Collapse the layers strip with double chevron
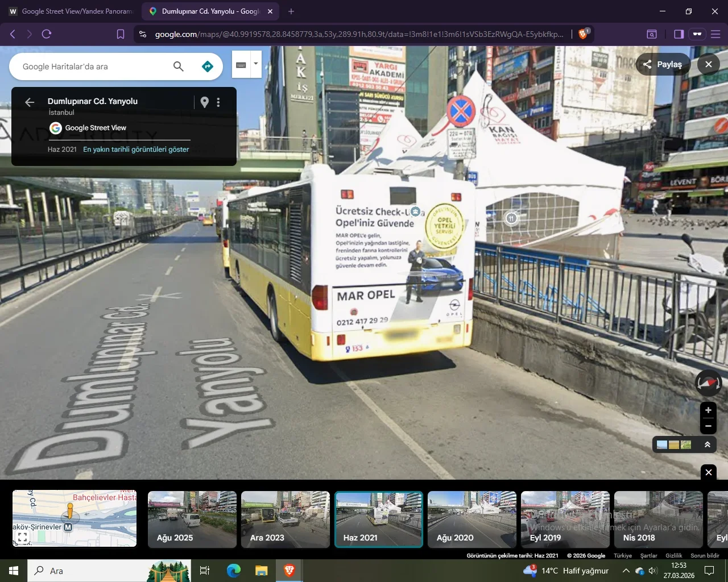 pos(708,444)
